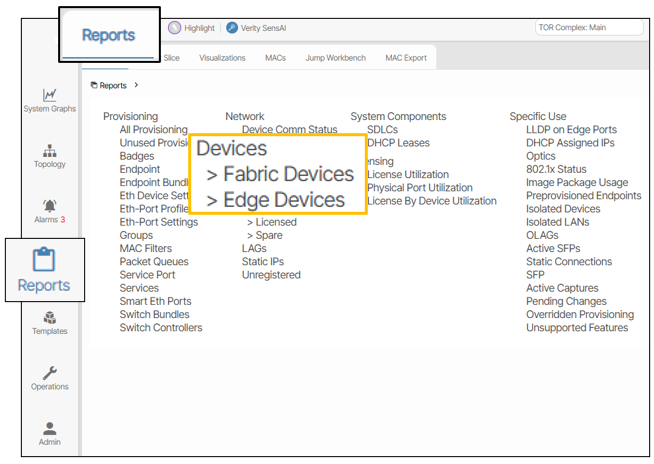
Task: Open the Operations wrench icon
Action: click(x=49, y=374)
